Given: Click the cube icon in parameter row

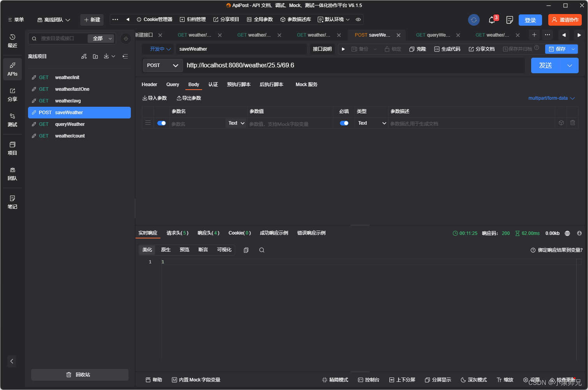Looking at the screenshot, I should click(561, 123).
